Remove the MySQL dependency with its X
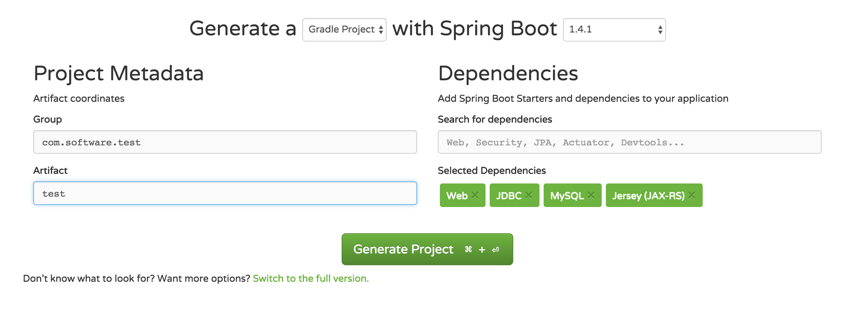The width and height of the screenshot is (868, 315). (591, 195)
